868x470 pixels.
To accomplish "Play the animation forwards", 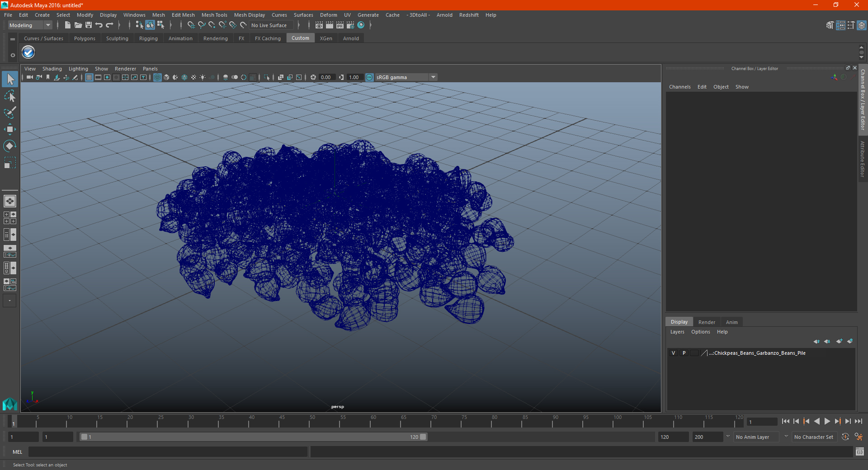I will (x=827, y=421).
